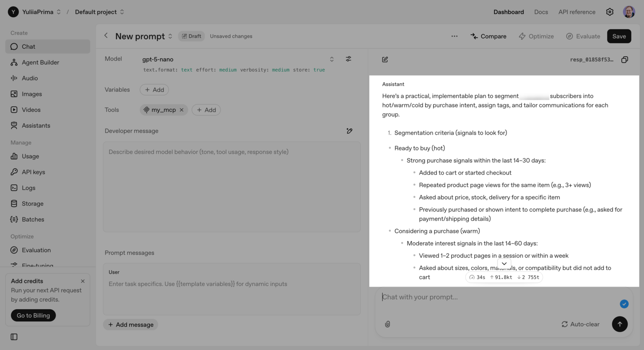Click Go to Billing button
644x350 pixels.
click(x=33, y=315)
